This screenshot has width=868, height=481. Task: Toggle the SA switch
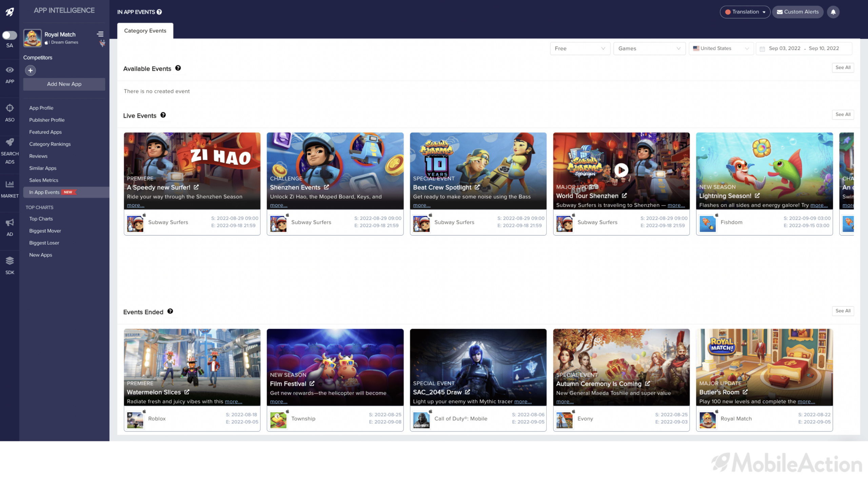pyautogui.click(x=9, y=35)
